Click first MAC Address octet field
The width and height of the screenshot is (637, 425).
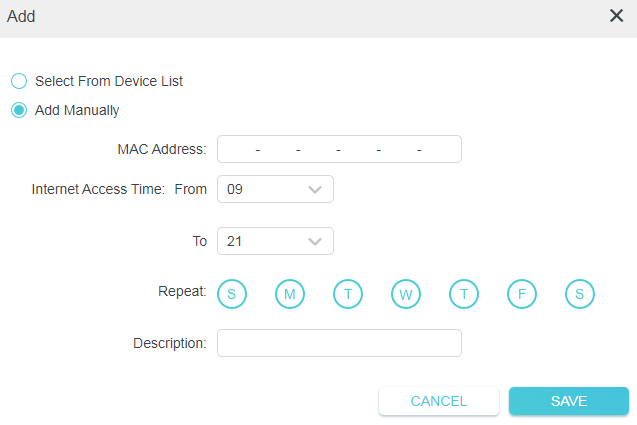(x=238, y=150)
